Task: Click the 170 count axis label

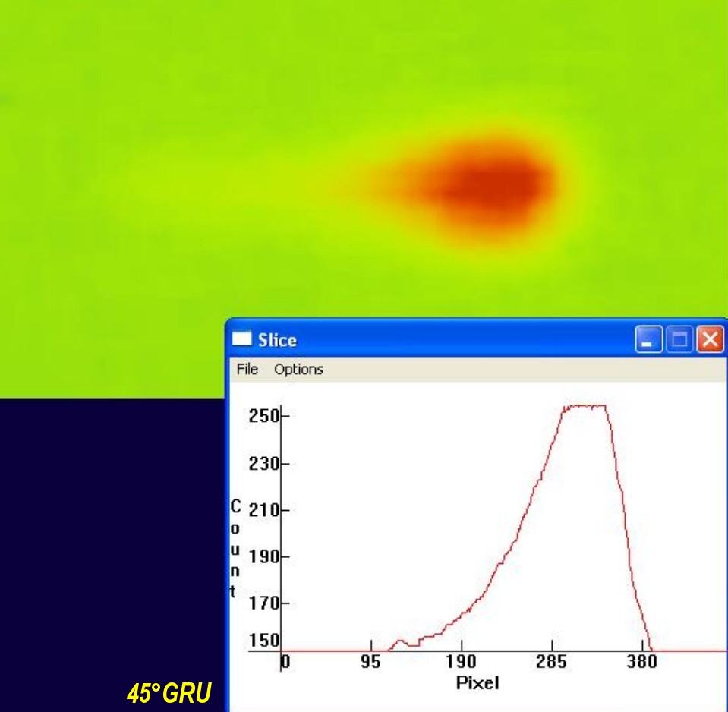Action: [263, 603]
